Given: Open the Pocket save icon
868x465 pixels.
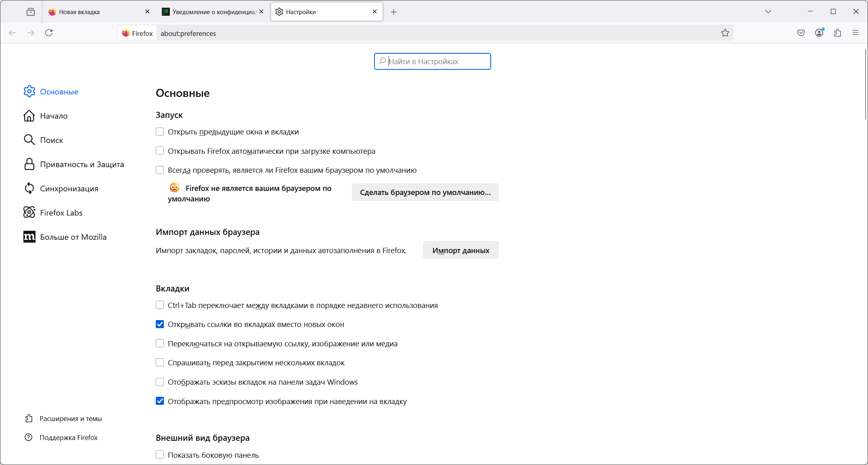Looking at the screenshot, I should (x=801, y=33).
